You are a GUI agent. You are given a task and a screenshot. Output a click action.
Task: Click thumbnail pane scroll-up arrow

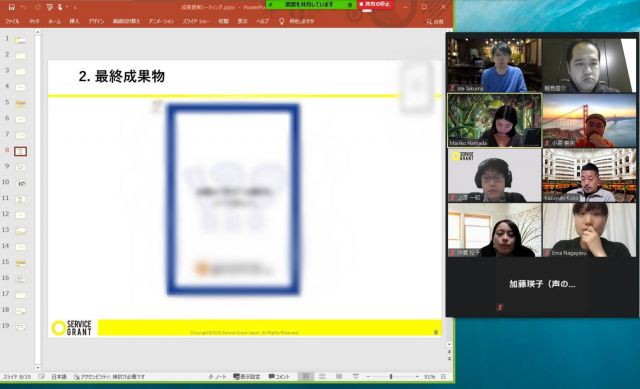38,32
